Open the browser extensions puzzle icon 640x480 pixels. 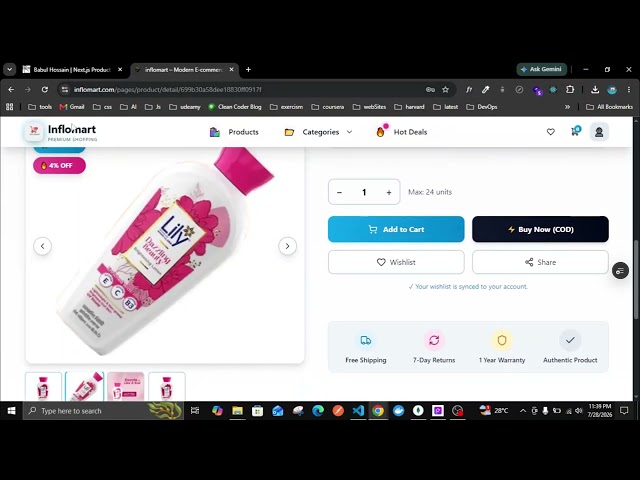tap(570, 90)
